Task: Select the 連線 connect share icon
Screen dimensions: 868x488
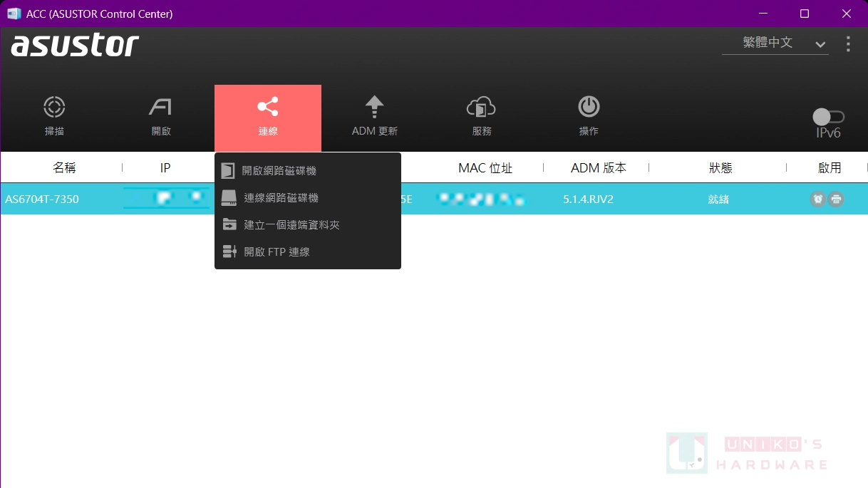Action: click(x=268, y=107)
